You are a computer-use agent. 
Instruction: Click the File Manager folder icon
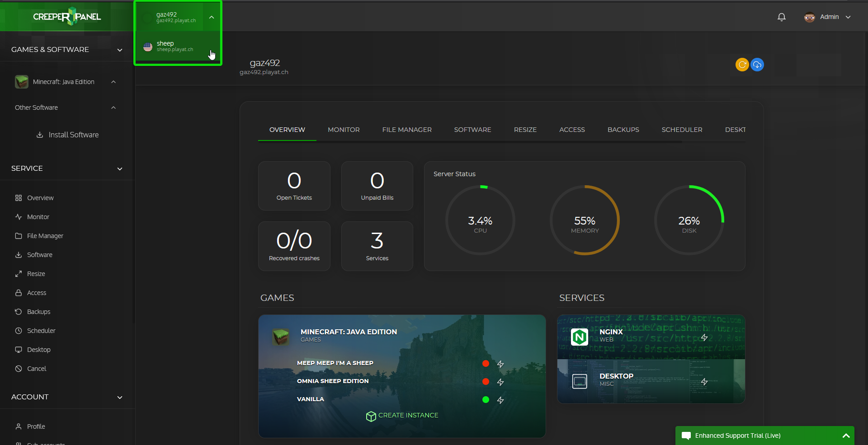19,236
